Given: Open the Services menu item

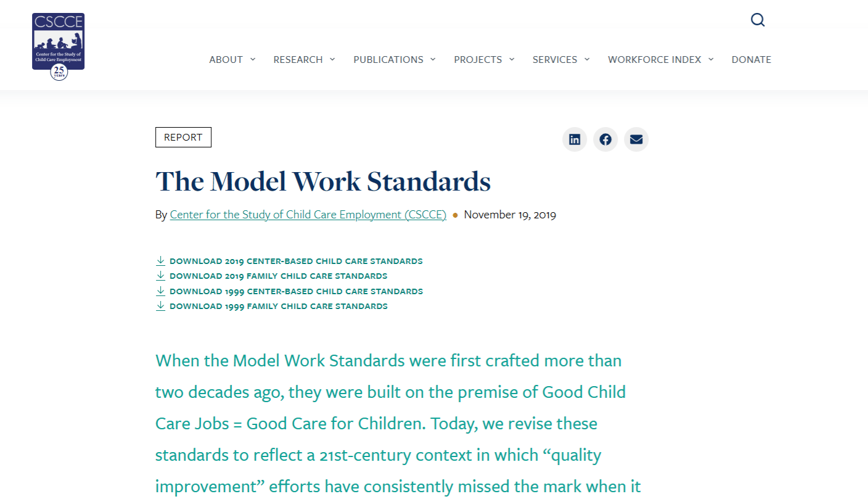Looking at the screenshot, I should [555, 60].
